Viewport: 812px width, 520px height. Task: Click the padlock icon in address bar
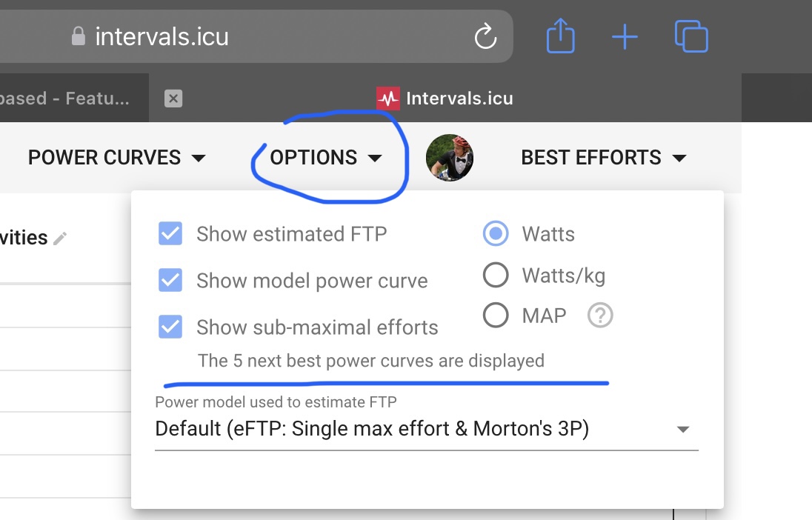[x=79, y=36]
